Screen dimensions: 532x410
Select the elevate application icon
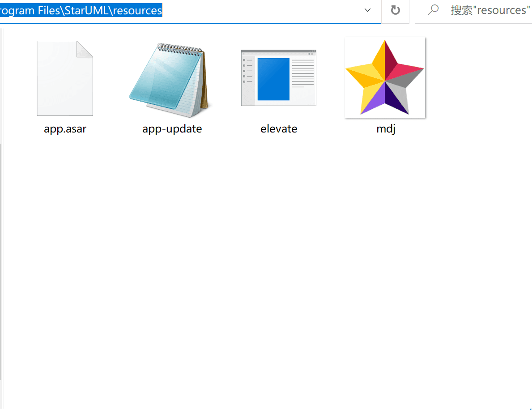click(279, 78)
